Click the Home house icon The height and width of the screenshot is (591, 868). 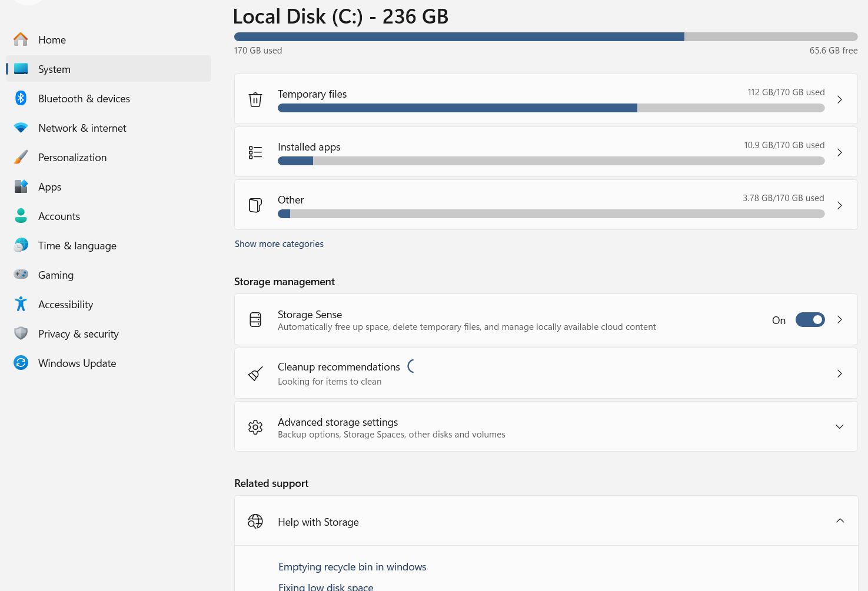[21, 39]
